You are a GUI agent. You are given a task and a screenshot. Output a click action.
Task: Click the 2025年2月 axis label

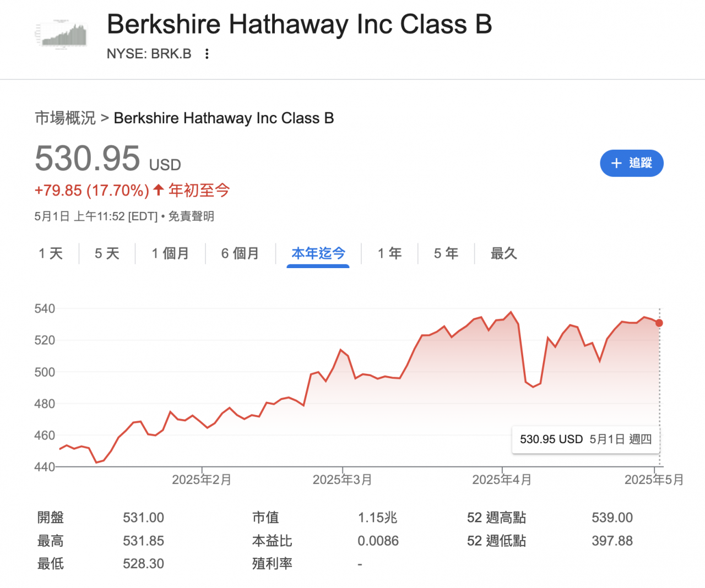[x=202, y=480]
